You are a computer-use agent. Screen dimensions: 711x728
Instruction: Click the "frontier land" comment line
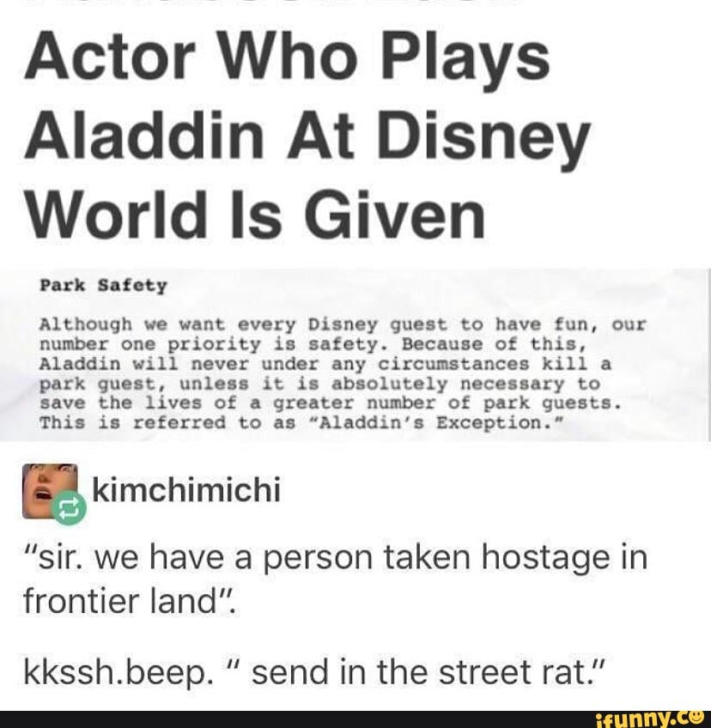(130, 600)
